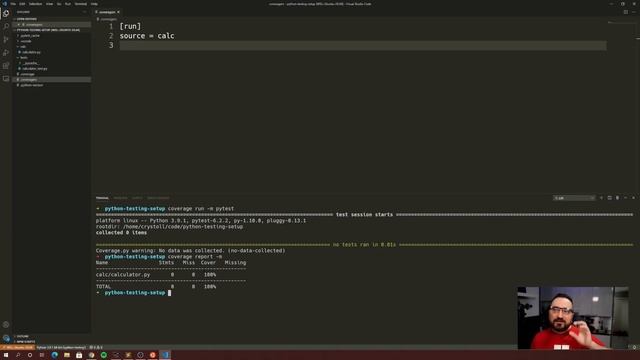Open the Run menu
This screenshot has height=360, width=640.
(68, 4)
